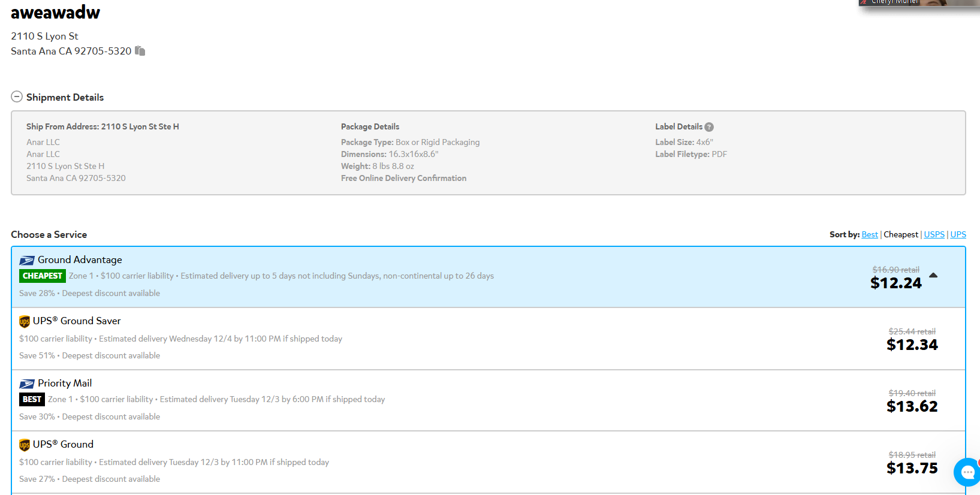The height and width of the screenshot is (495, 980).
Task: Choose UPS Ground Saver service
Action: tap(489, 339)
